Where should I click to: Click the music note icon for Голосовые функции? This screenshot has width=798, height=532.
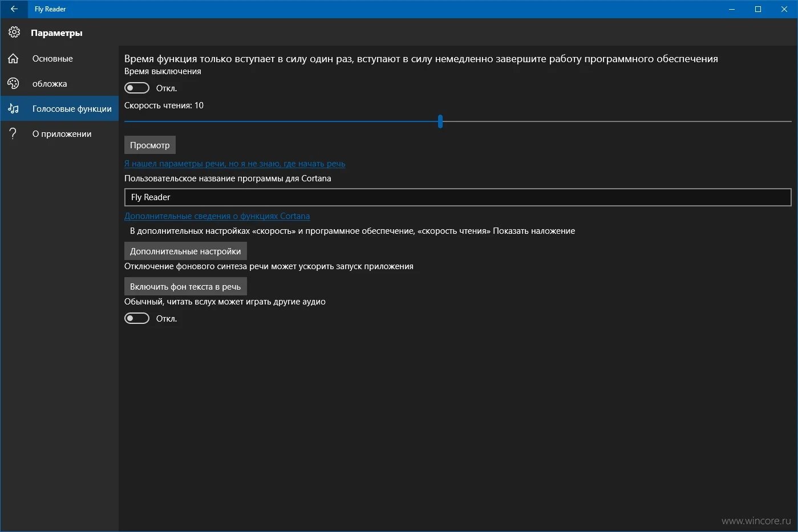coord(13,108)
